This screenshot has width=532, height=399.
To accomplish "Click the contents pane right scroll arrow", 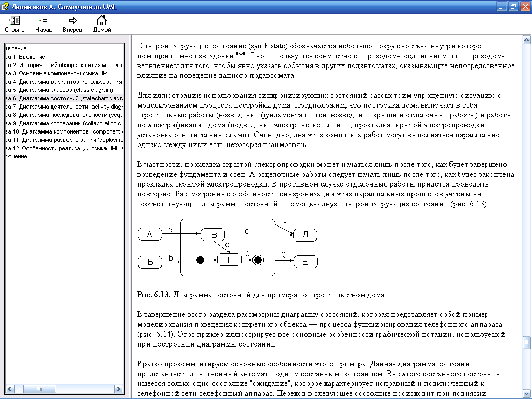I will pos(119,389).
